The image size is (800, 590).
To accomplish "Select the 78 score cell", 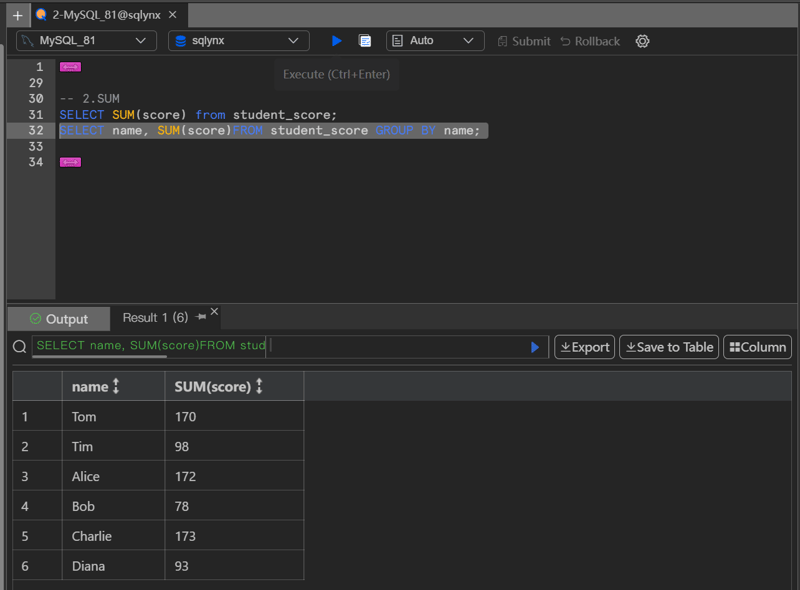I will (234, 506).
